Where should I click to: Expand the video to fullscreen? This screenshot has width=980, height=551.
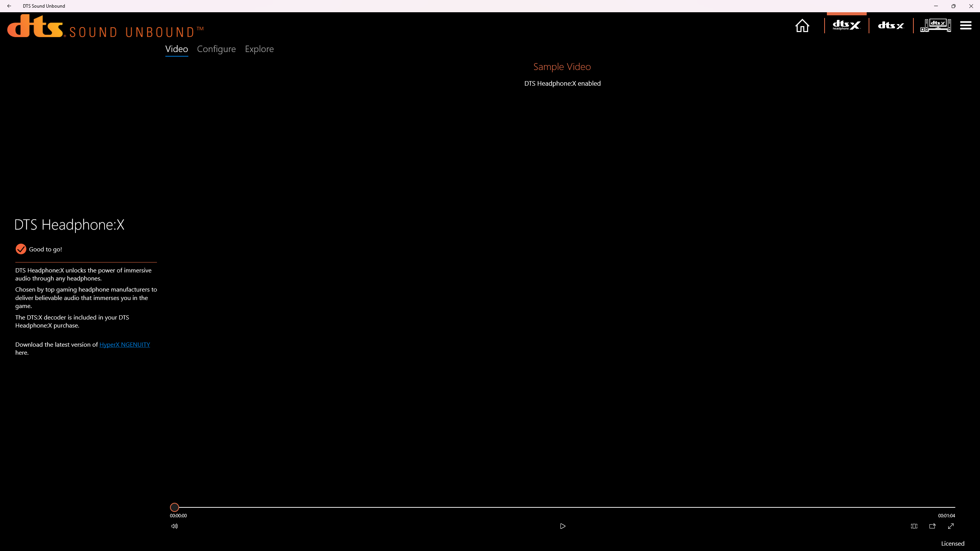[x=951, y=526]
